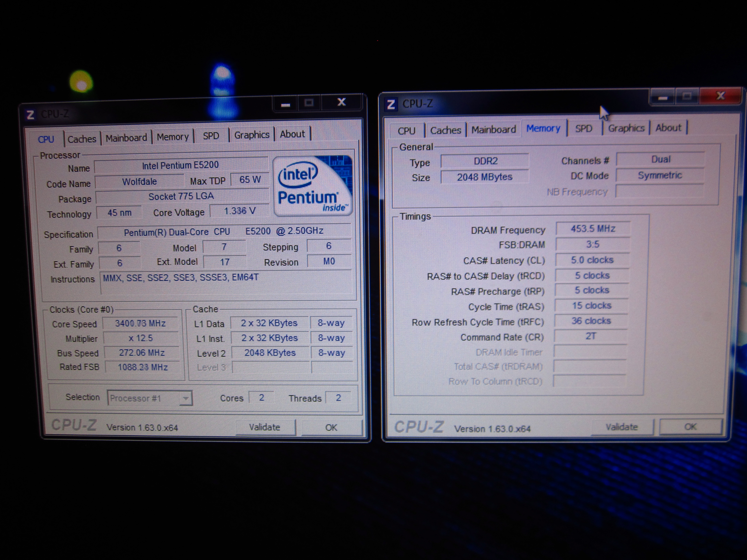Click the Channels # value Dual
747x560 pixels.
coord(661,159)
